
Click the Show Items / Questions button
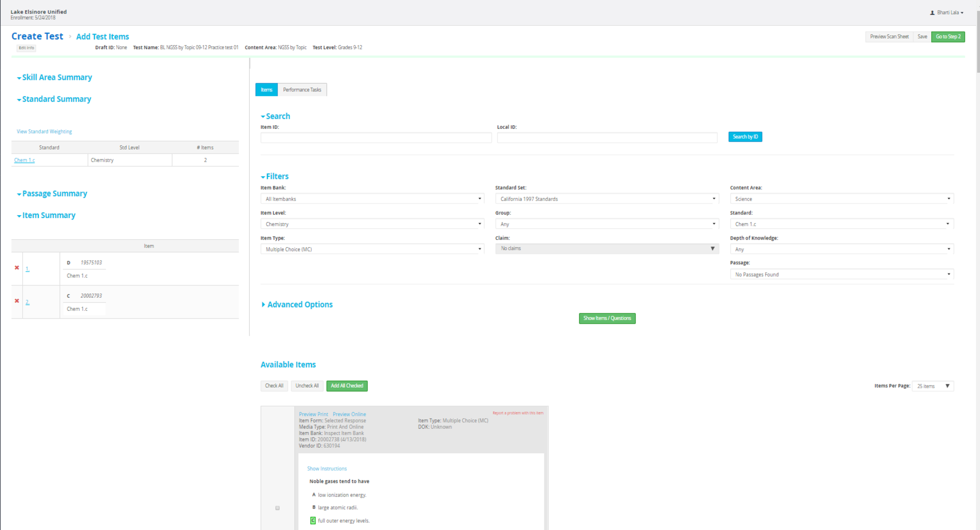click(x=607, y=319)
